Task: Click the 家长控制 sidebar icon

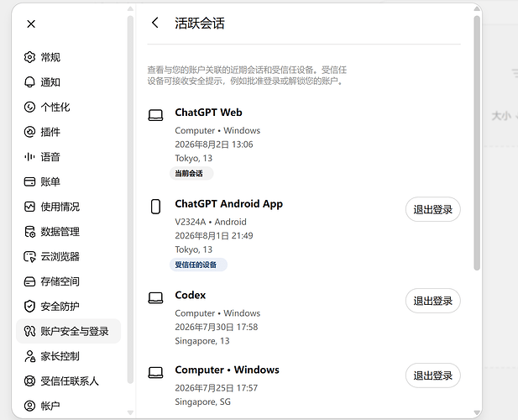Action: [29, 356]
